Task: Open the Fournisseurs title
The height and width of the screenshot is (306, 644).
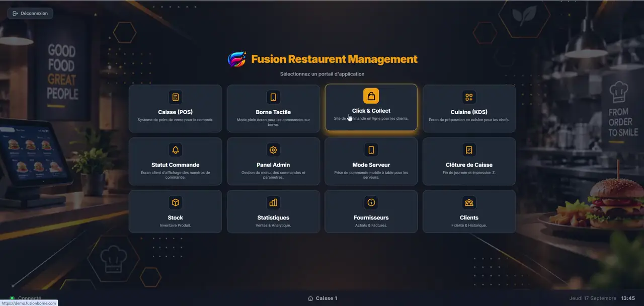Action: [371, 218]
